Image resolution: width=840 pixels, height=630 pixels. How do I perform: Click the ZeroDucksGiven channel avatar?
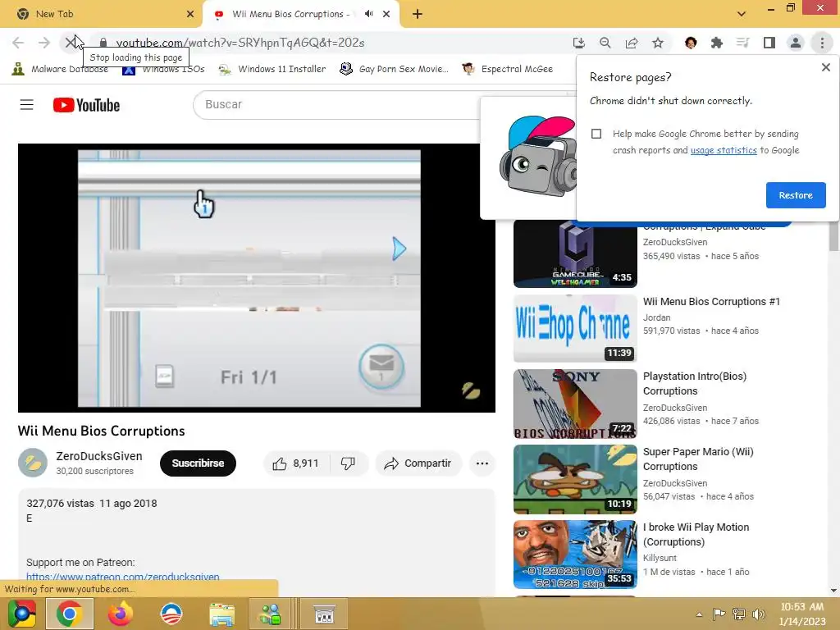coord(33,463)
